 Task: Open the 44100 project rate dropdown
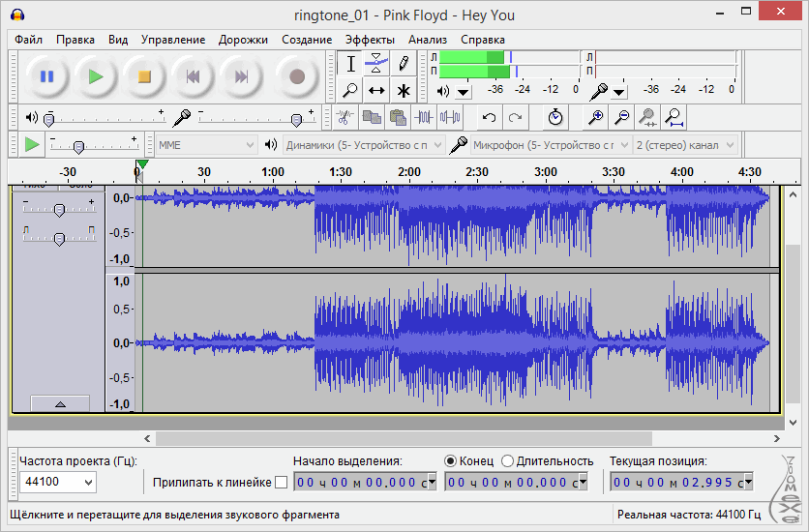coord(88,483)
